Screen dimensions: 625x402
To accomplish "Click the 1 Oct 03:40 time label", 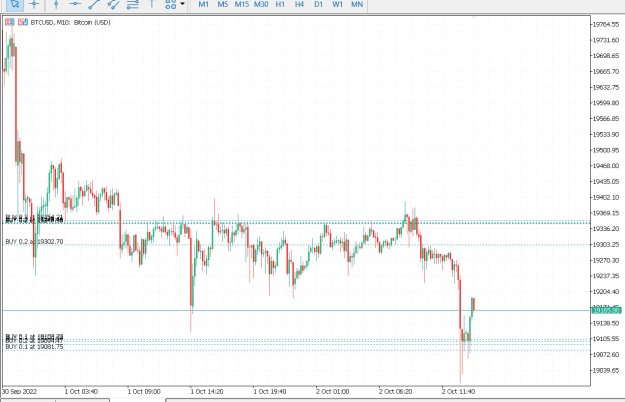I will click(81, 392).
